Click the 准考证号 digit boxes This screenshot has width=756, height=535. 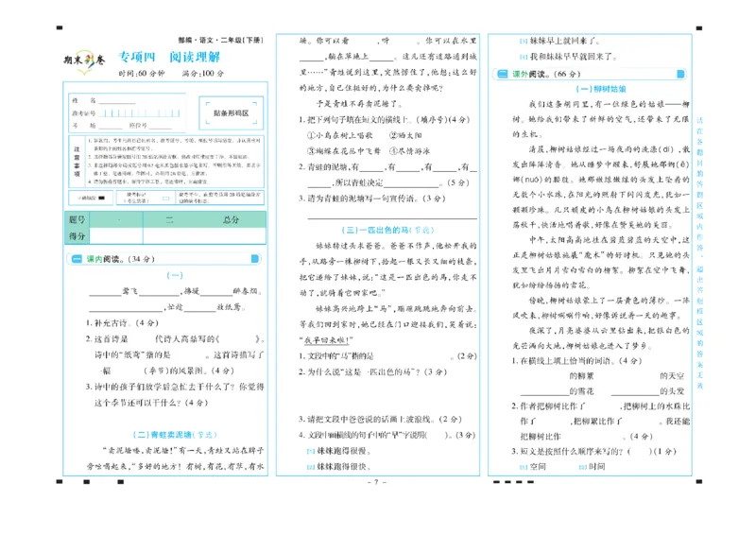click(x=140, y=113)
